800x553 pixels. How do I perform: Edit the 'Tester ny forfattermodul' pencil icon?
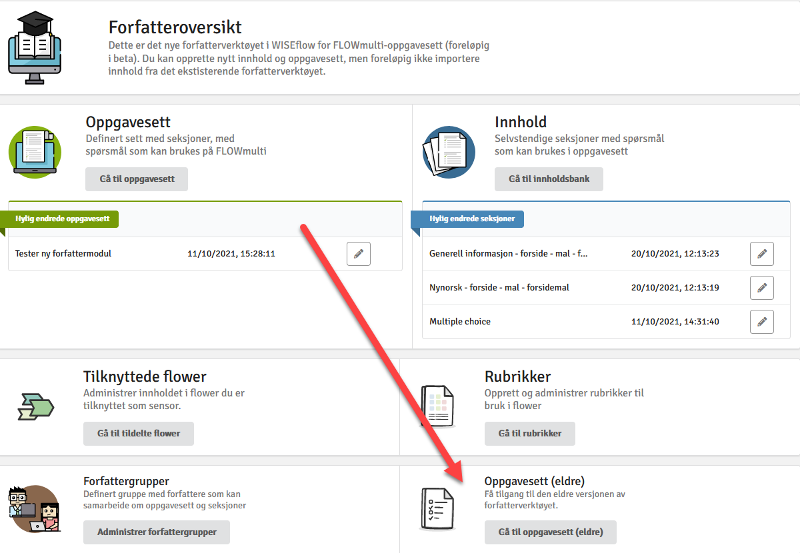click(x=359, y=254)
